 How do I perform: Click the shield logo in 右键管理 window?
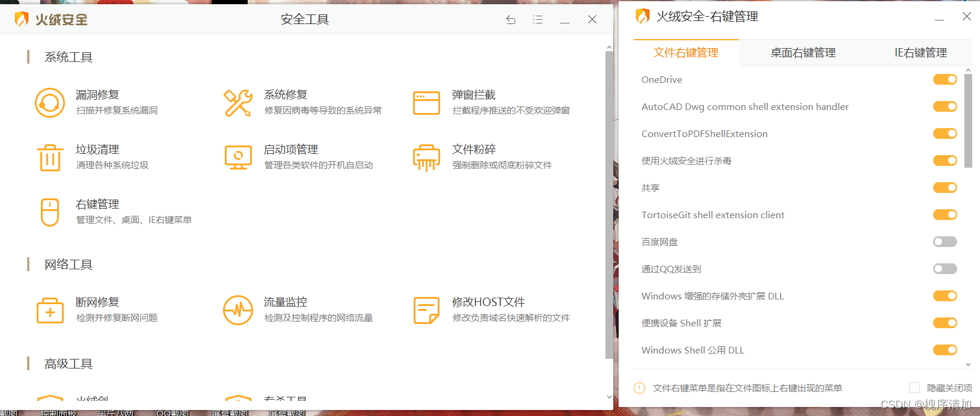pos(643,16)
